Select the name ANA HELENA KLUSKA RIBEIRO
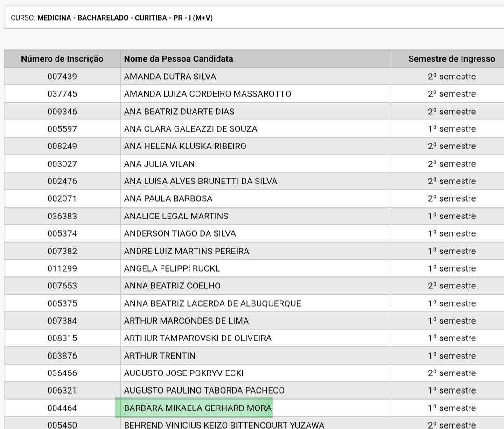504x429 pixels. [x=185, y=146]
